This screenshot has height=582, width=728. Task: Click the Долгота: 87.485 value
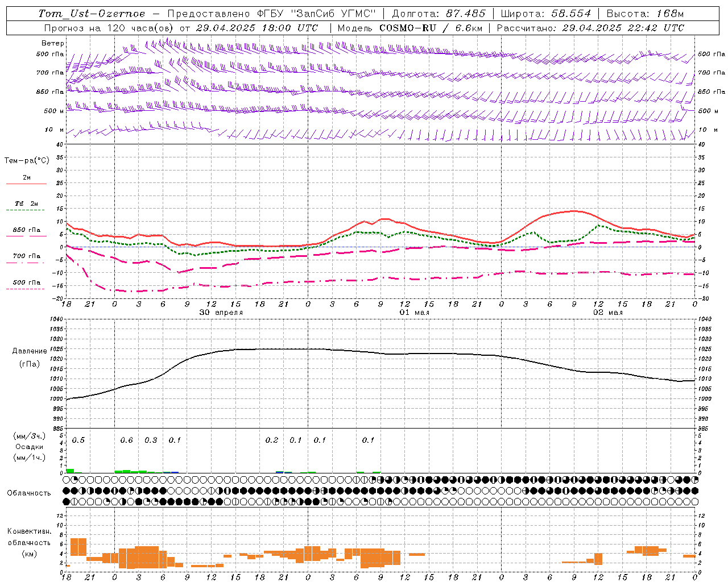pos(439,14)
